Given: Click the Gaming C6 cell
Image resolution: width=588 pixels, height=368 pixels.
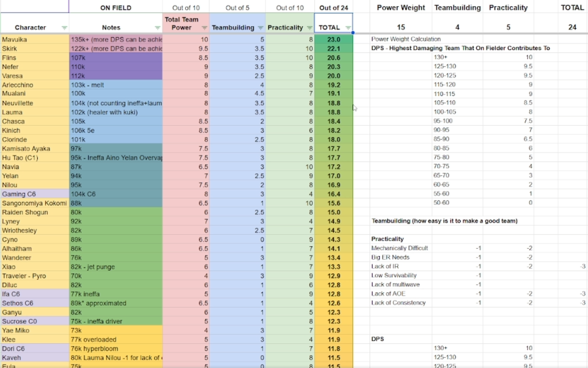Looking at the screenshot, I should [34, 194].
